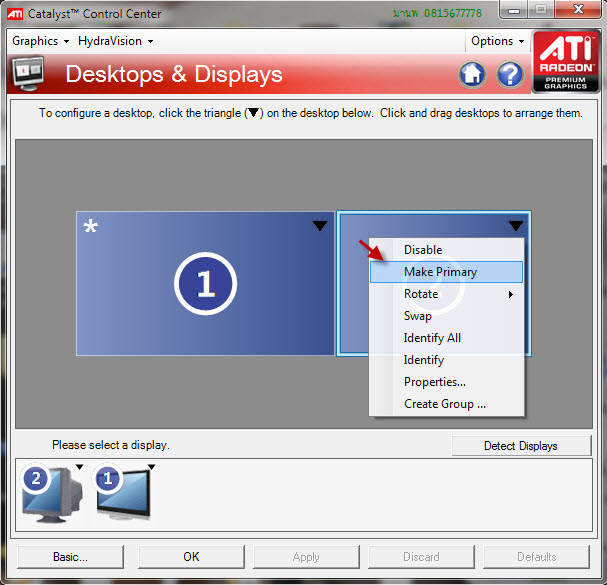The image size is (607, 585).
Task: Open the triangle menu on desktop 1
Action: pyautogui.click(x=320, y=226)
